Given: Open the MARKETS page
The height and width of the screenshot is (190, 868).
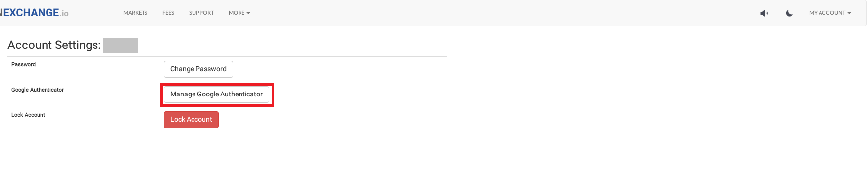Looking at the screenshot, I should point(135,13).
